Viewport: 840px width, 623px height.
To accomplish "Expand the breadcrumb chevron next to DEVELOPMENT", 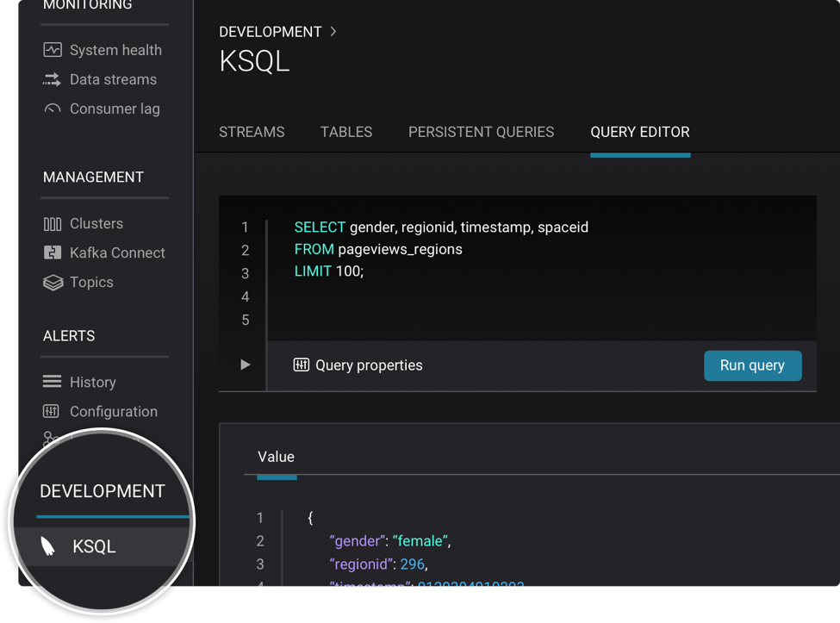I will (x=333, y=31).
